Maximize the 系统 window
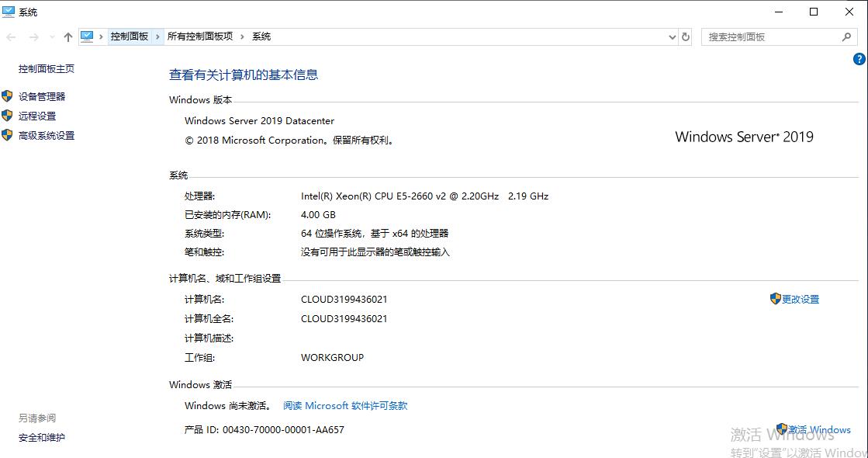This screenshot has height=458, width=868. [814, 12]
